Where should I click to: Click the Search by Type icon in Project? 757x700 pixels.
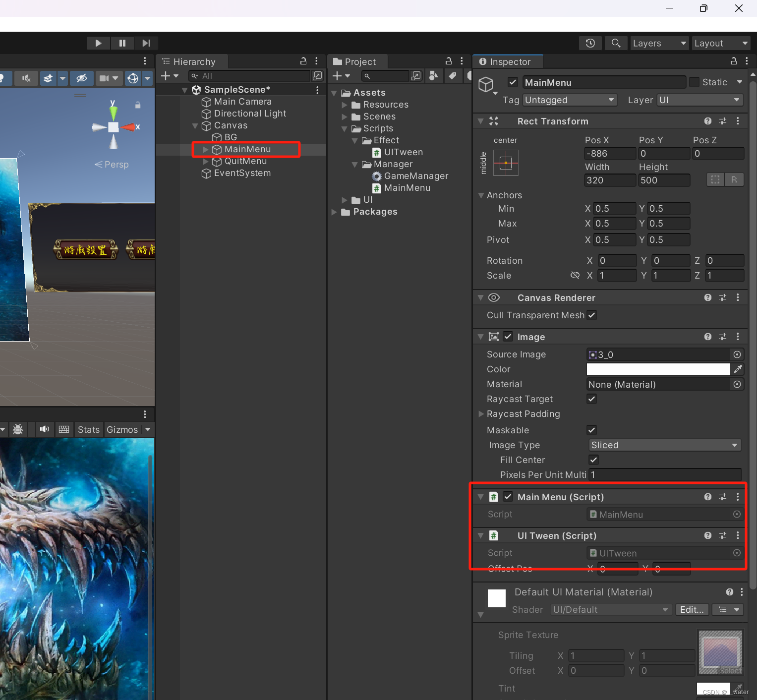(434, 76)
